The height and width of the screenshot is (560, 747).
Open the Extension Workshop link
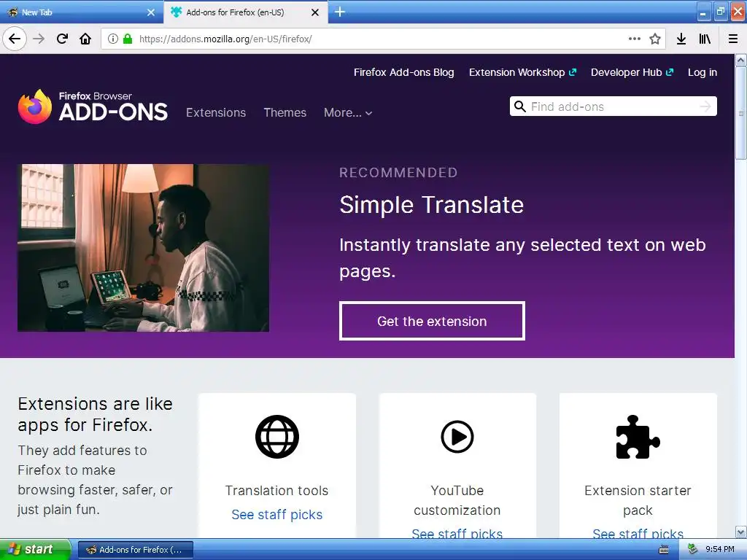click(522, 72)
